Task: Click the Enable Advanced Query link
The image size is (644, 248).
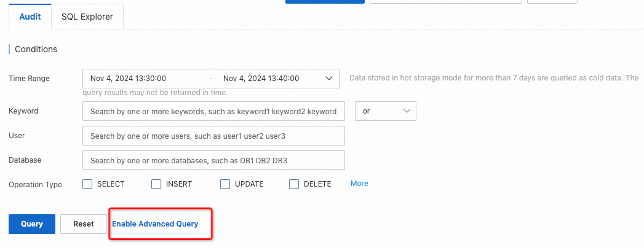Action: (x=155, y=224)
